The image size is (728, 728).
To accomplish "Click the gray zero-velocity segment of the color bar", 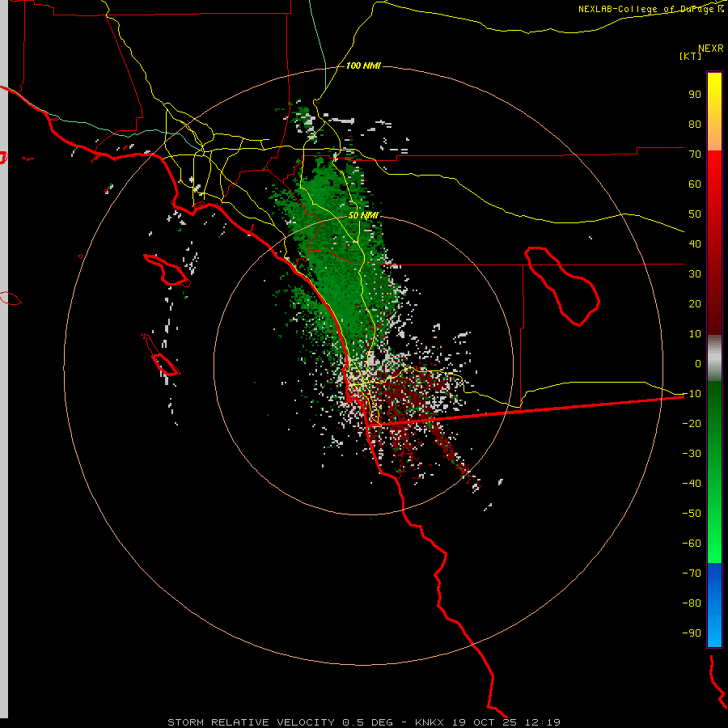I will 714,358.
